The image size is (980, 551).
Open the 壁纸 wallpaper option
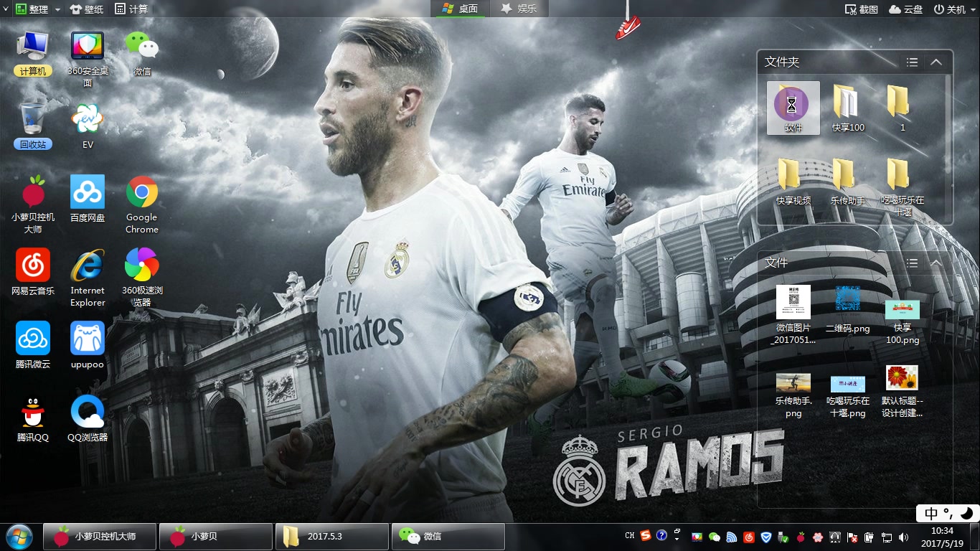click(x=86, y=9)
